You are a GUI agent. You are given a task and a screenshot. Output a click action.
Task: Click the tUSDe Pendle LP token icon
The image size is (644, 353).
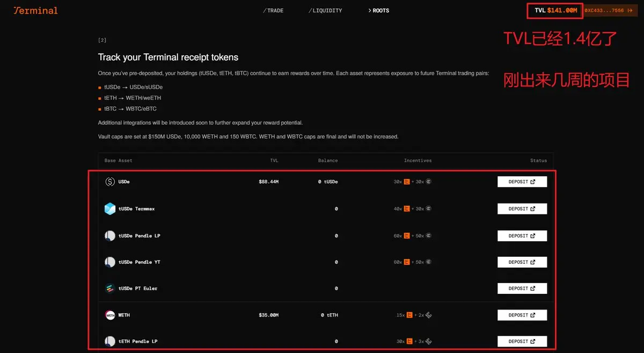[x=110, y=235]
